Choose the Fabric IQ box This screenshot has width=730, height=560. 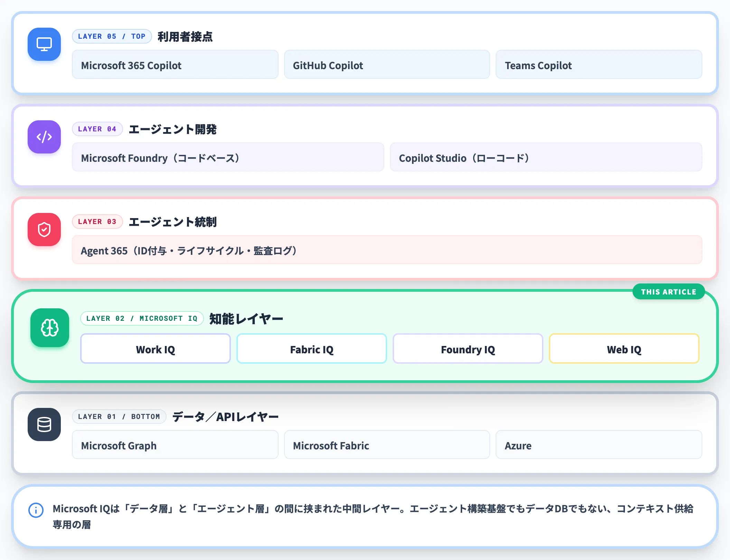tap(312, 349)
